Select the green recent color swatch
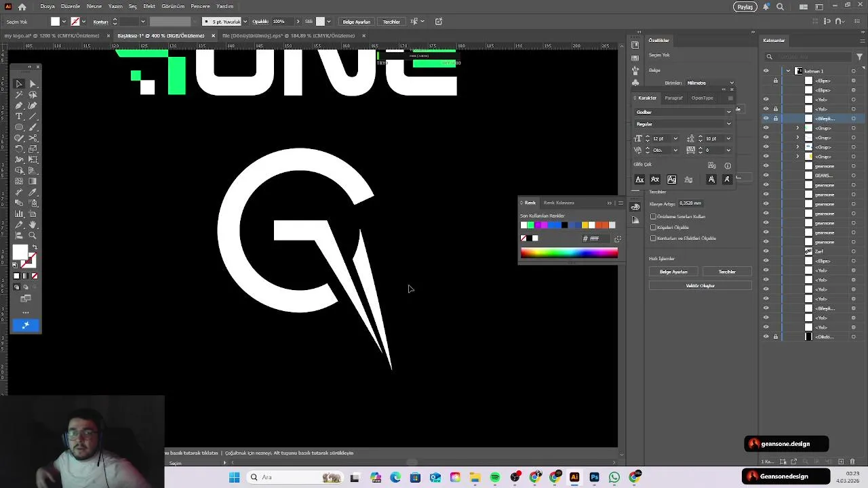This screenshot has height=488, width=868. (530, 225)
